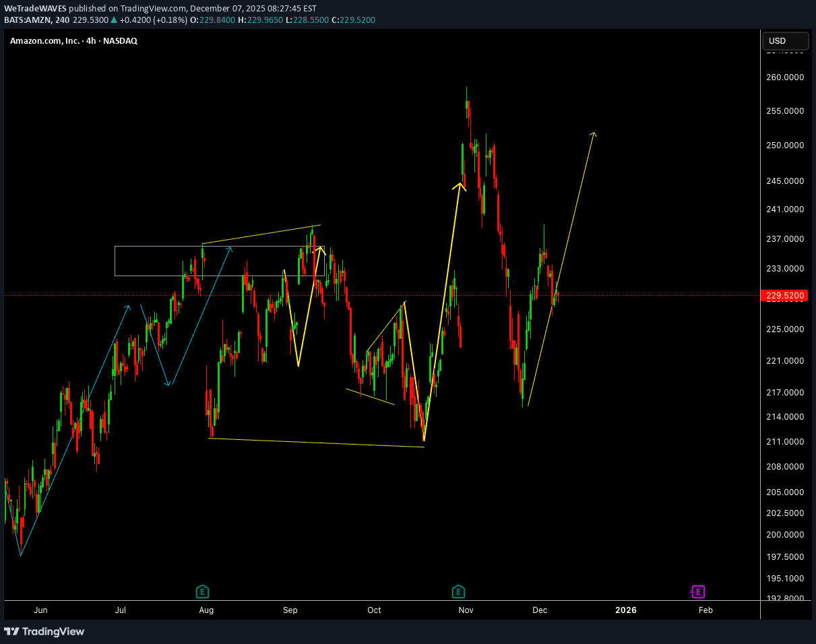Open the USD currency selector
The height and width of the screenshot is (644, 816).
[785, 41]
